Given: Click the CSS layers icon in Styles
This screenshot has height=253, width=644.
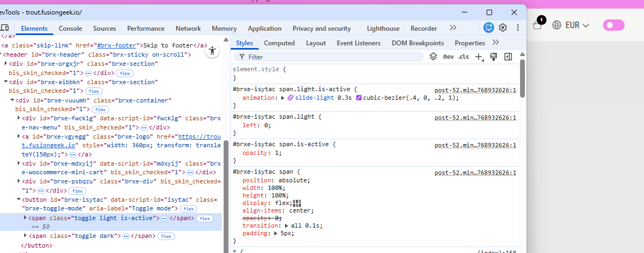Looking at the screenshot, I should click(433, 57).
